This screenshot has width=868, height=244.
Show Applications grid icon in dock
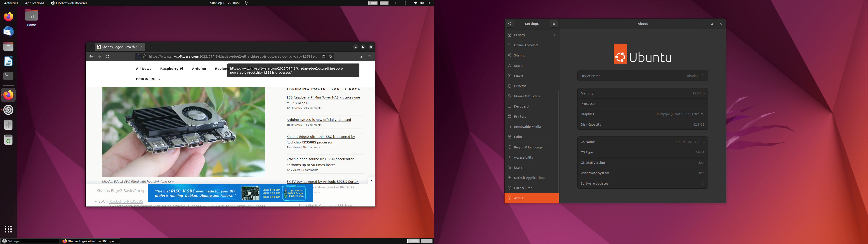tap(8, 229)
